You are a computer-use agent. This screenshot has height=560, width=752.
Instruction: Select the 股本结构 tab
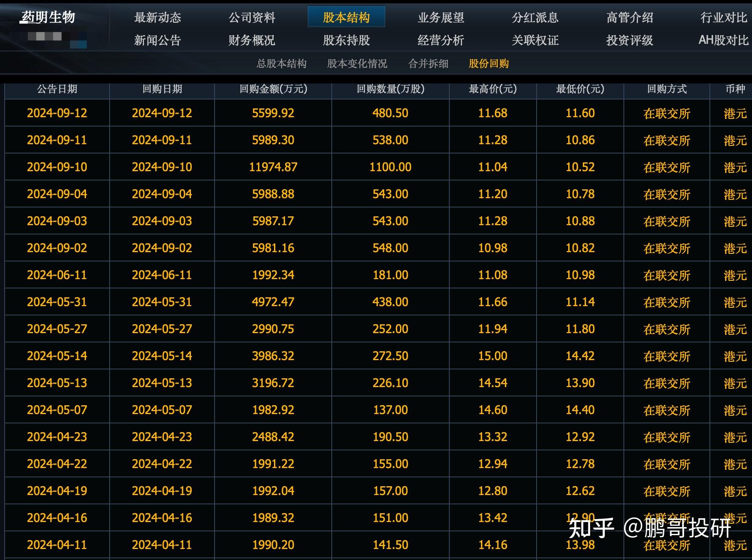coord(346,17)
